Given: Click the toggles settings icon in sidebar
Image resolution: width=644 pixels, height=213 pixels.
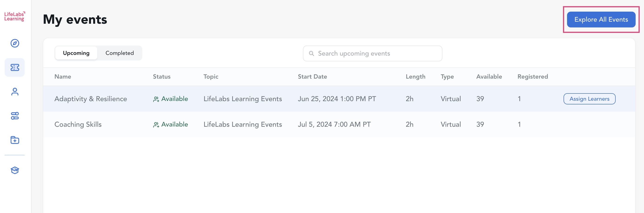Looking at the screenshot, I should click(x=15, y=116).
